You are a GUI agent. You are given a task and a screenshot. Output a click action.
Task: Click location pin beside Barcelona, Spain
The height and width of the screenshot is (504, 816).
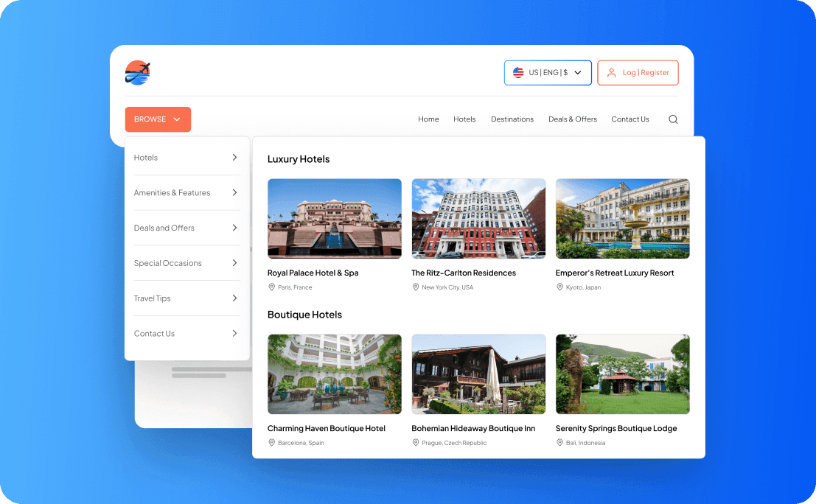click(x=271, y=443)
